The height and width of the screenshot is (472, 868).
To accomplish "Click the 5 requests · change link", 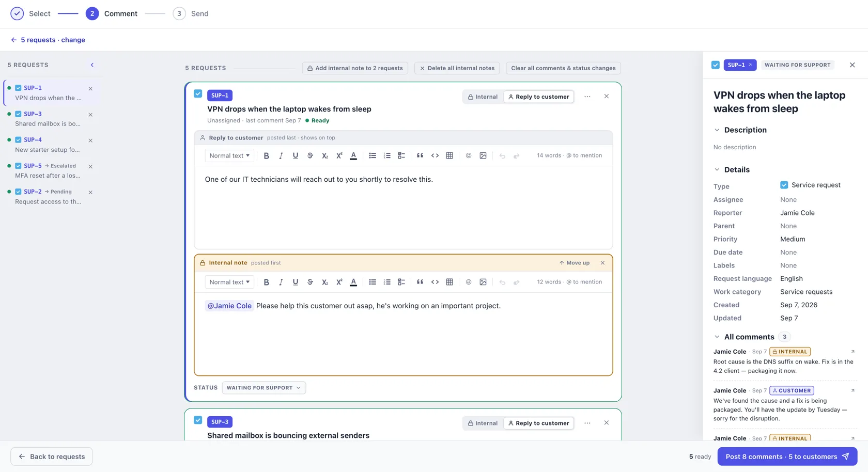I will coord(48,40).
